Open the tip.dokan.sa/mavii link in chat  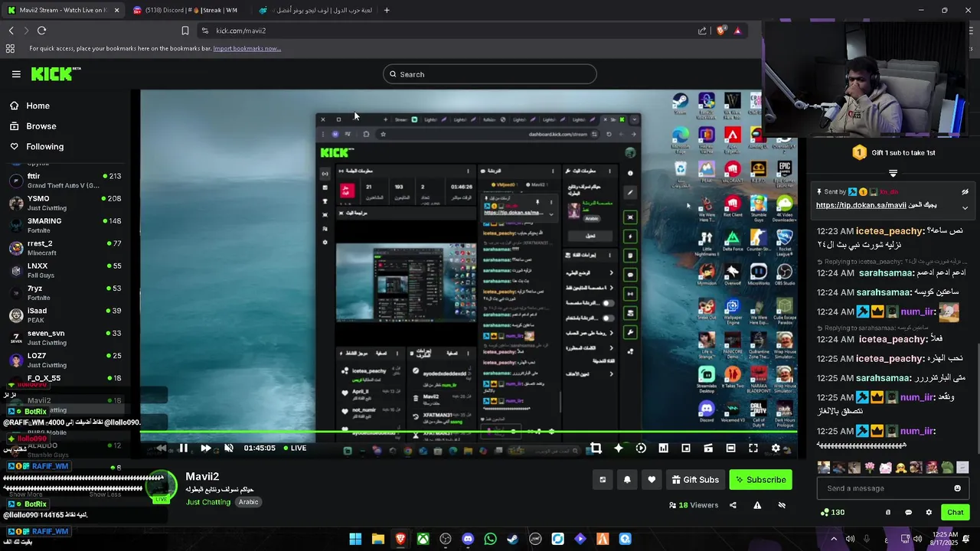coord(861,205)
